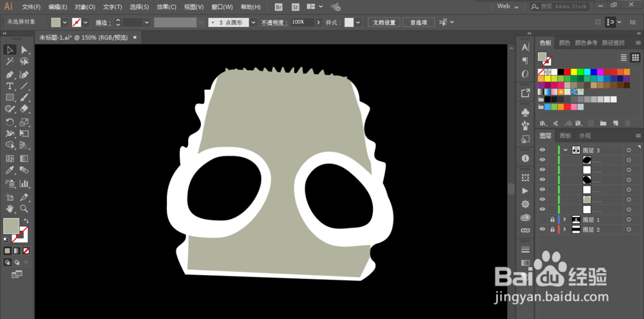Switch to the 颜色参考 tab
The width and height of the screenshot is (644, 319).
[586, 43]
